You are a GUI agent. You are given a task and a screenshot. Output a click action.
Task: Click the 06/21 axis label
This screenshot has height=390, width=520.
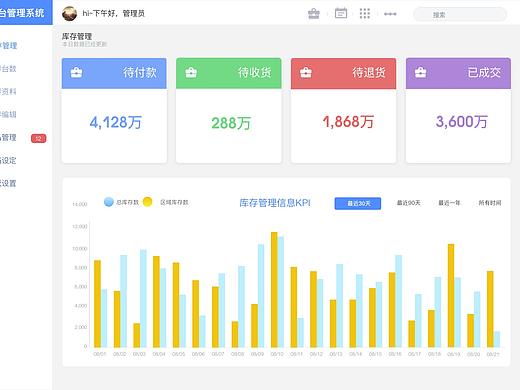493,354
